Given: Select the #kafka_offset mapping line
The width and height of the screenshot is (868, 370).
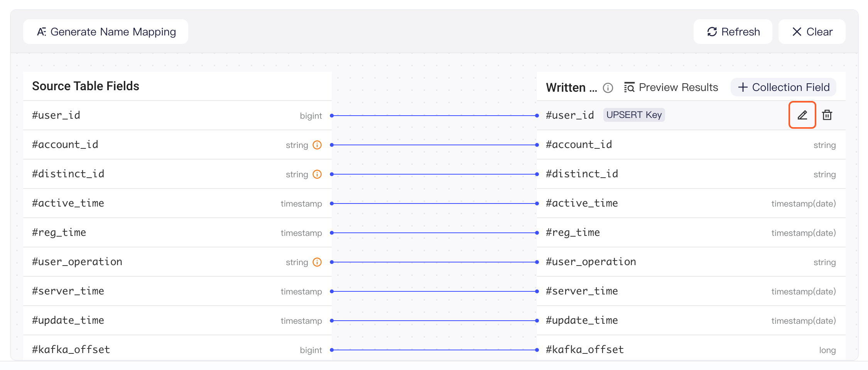Looking at the screenshot, I should 434,350.
